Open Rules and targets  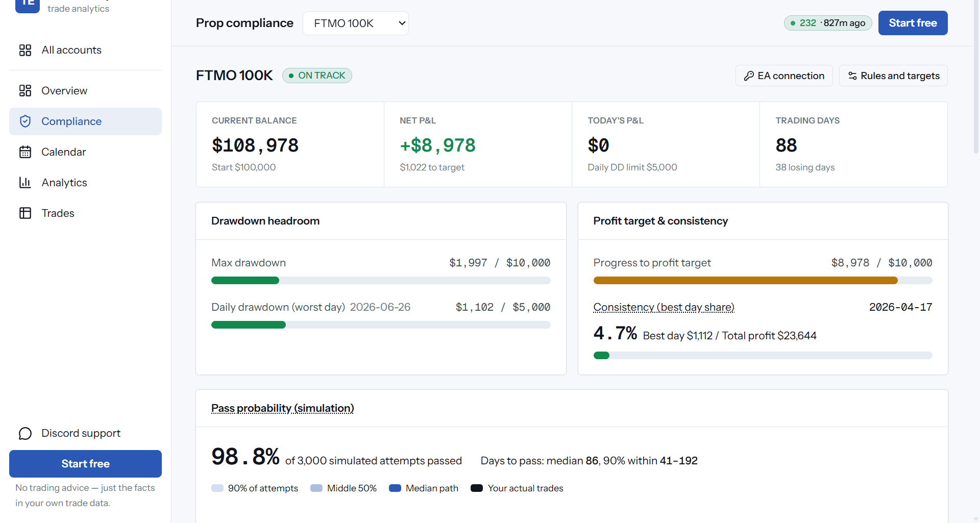(893, 76)
